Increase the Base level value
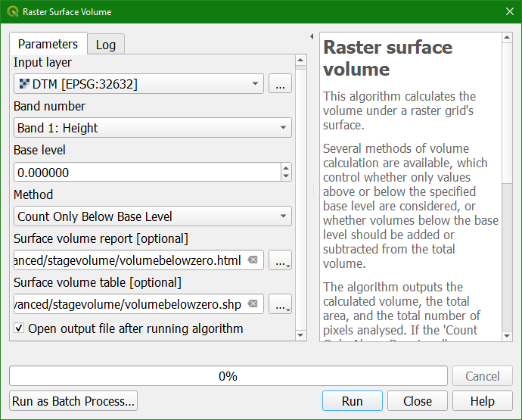 coord(285,168)
